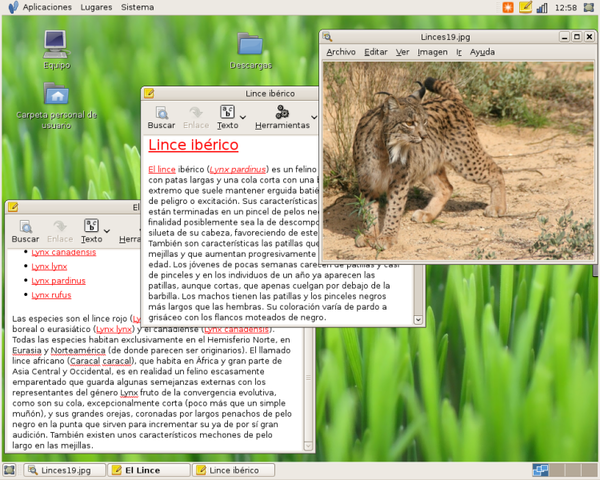Switch to Linces19.jpg in taskbar

coord(64,470)
